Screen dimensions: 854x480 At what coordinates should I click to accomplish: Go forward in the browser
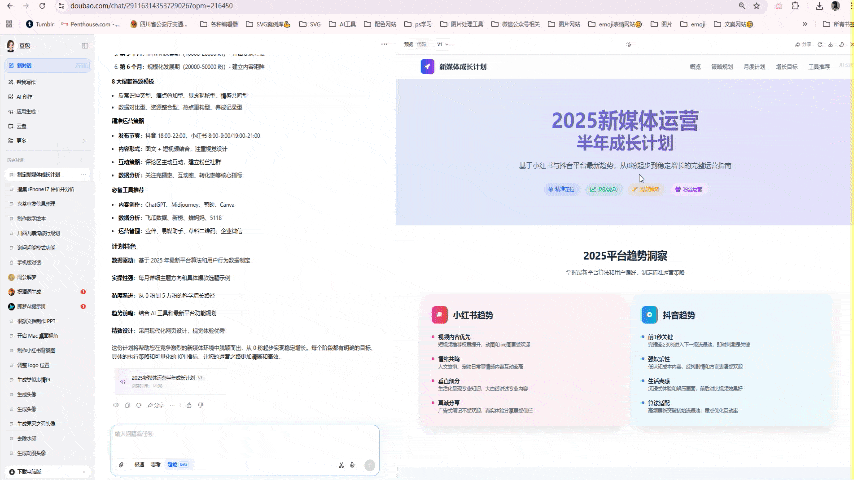(x=26, y=5)
